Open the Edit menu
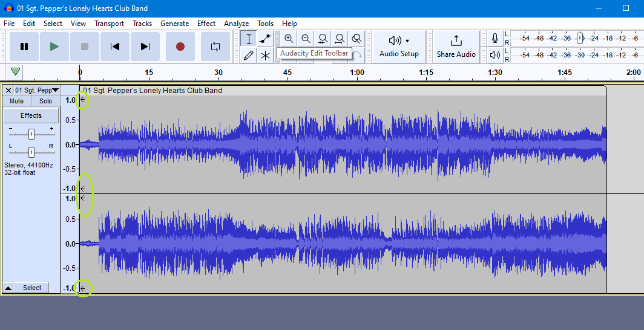 click(x=29, y=24)
